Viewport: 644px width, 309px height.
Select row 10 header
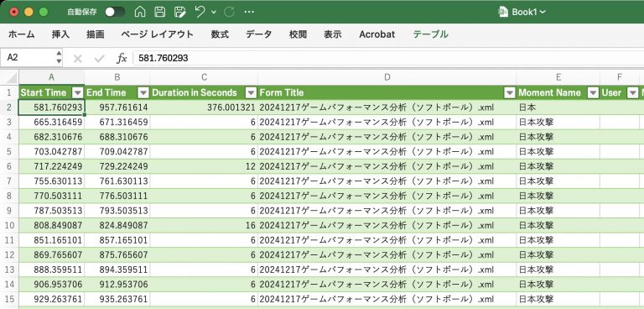click(x=9, y=226)
